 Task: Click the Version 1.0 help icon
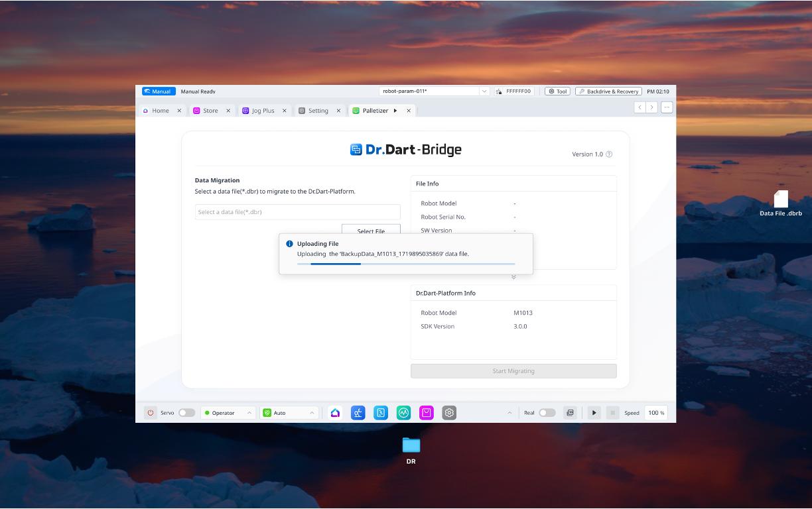pos(609,154)
